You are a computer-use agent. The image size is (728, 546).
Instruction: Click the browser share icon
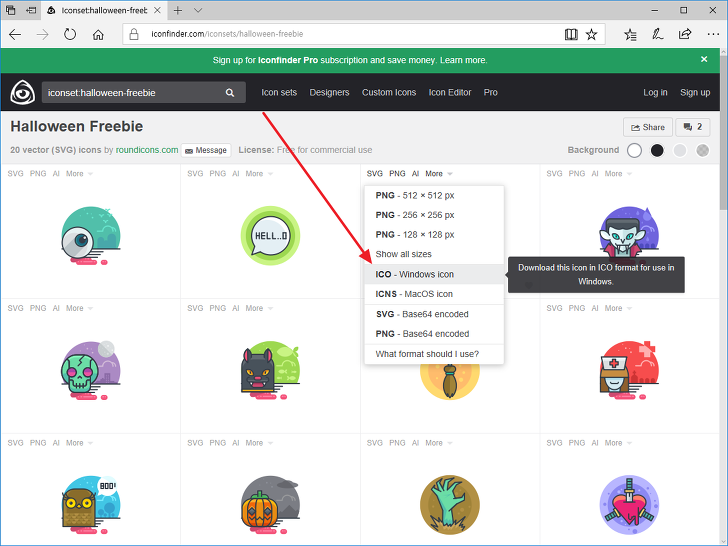click(685, 34)
